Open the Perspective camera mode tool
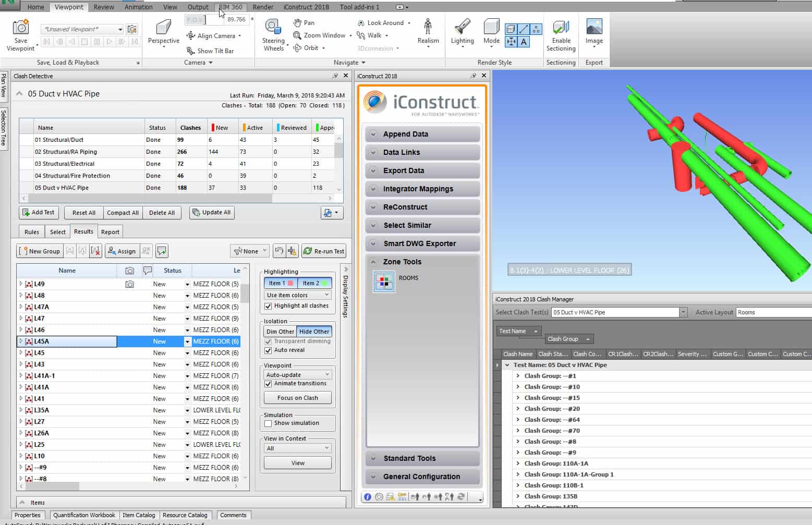The width and height of the screenshot is (812, 525). pyautogui.click(x=163, y=32)
